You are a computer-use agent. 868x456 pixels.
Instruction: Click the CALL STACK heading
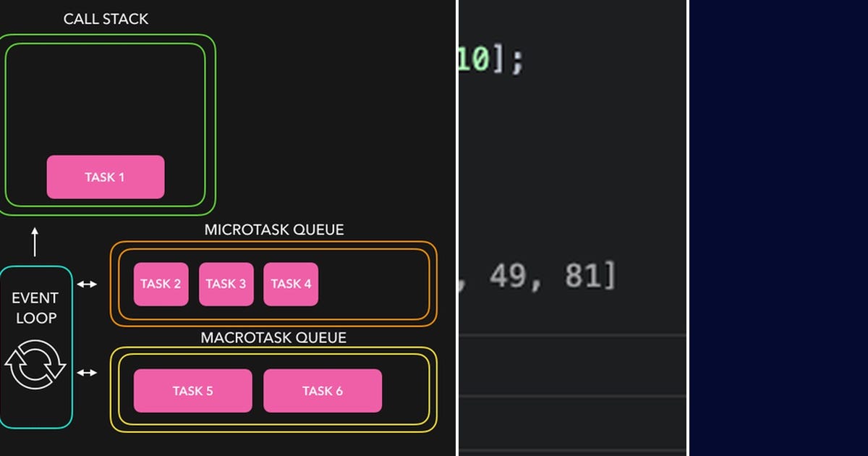[x=105, y=20]
